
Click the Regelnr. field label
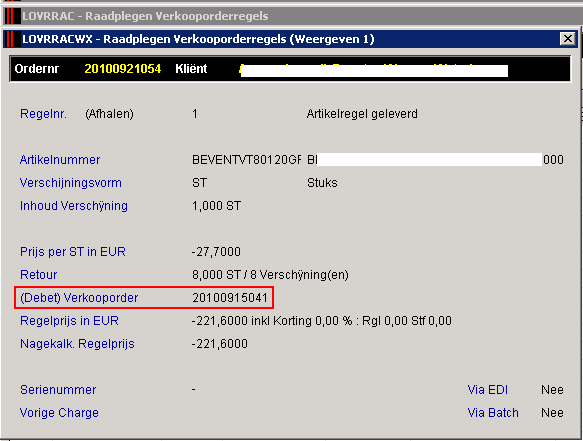point(44,114)
